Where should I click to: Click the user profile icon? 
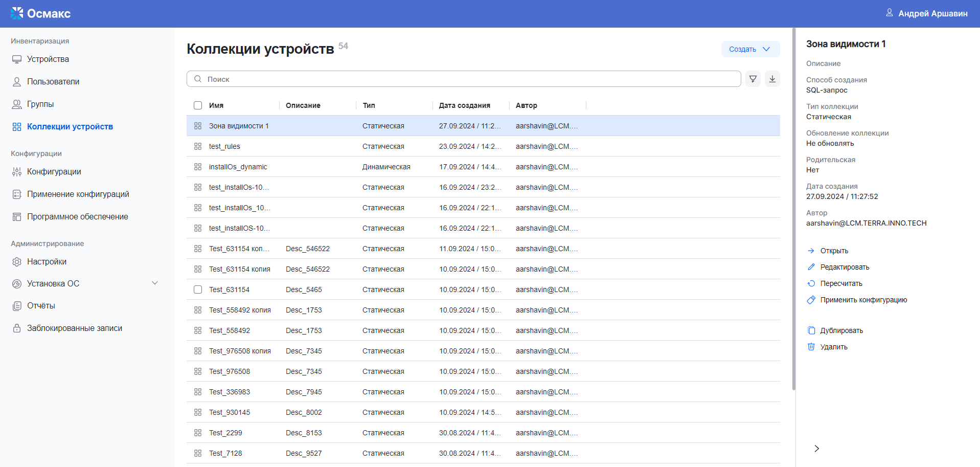[889, 13]
